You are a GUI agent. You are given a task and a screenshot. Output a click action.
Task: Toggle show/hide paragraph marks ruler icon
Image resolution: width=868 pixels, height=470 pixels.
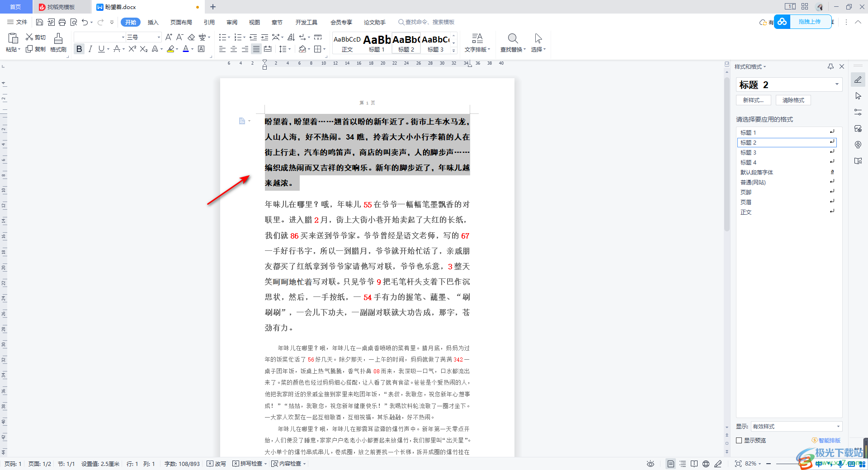tap(318, 37)
